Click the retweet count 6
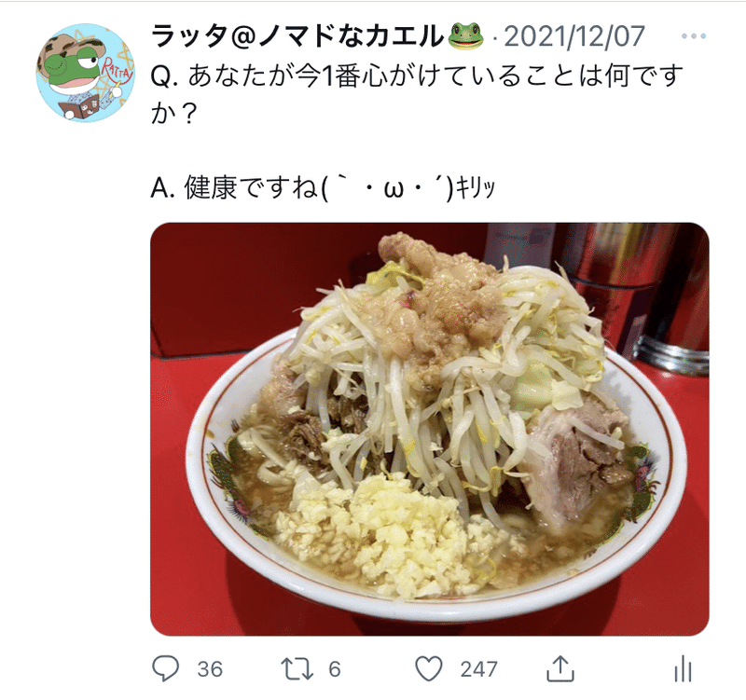746x700 pixels. (x=335, y=669)
